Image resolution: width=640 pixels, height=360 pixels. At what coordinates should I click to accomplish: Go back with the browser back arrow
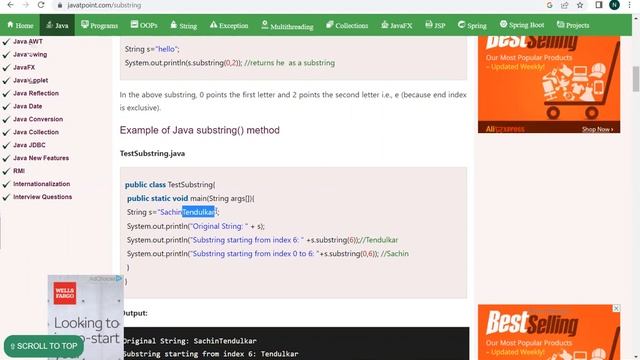[11, 5]
